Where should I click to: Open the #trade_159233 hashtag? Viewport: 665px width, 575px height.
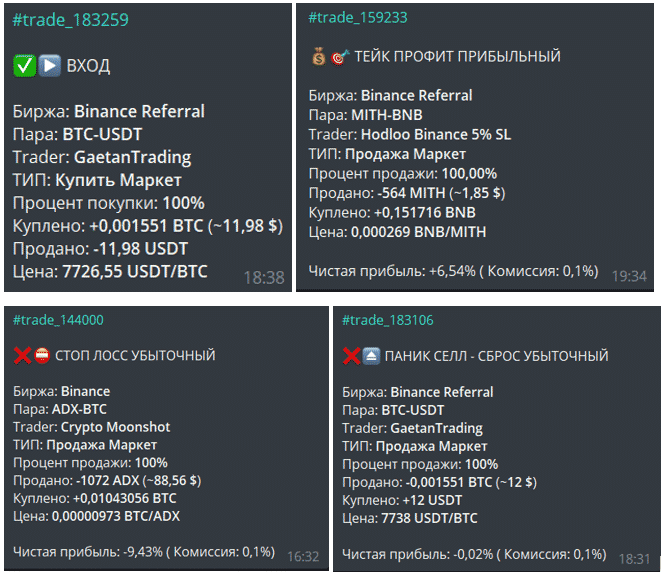357,17
